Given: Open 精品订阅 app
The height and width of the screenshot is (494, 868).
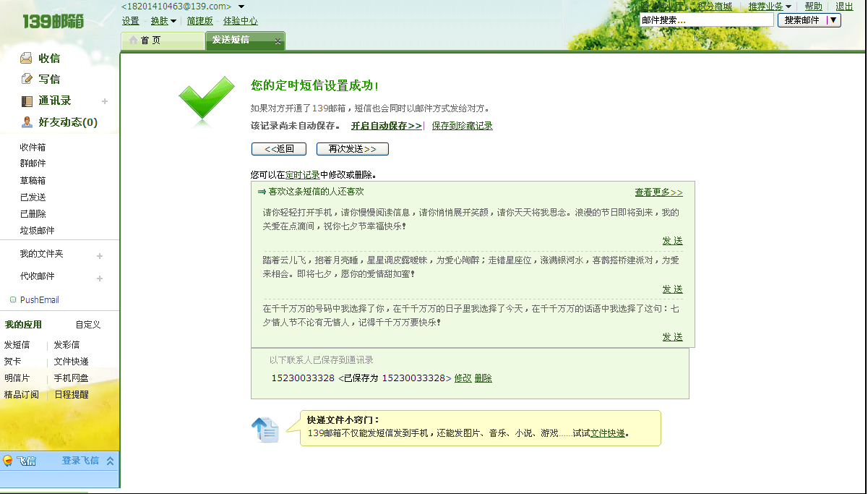Looking at the screenshot, I should (x=22, y=395).
